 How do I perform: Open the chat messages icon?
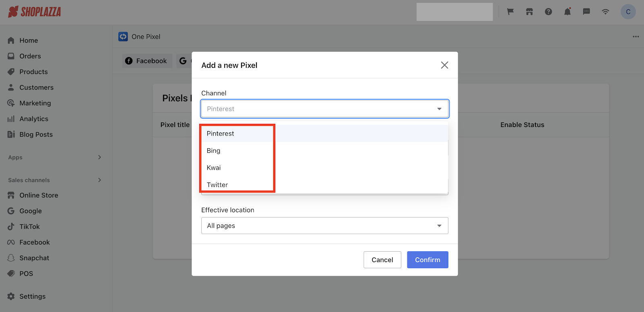[586, 12]
